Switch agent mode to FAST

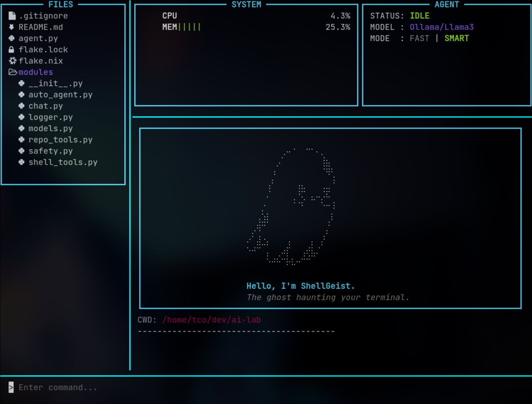[x=419, y=38]
